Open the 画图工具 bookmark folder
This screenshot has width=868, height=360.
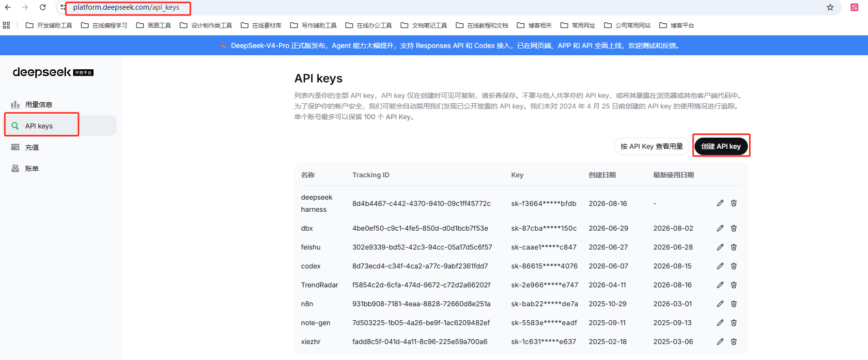(x=154, y=25)
